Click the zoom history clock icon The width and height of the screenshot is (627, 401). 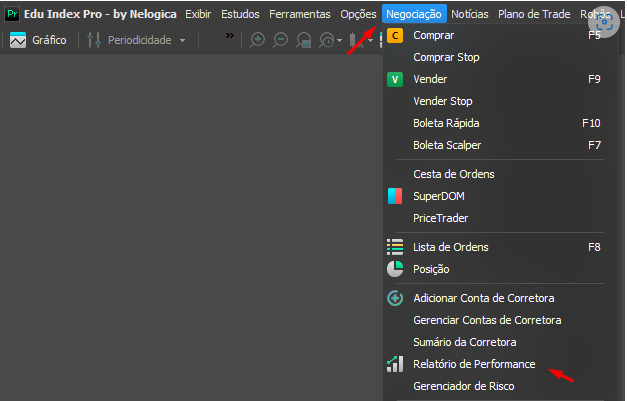coord(327,40)
